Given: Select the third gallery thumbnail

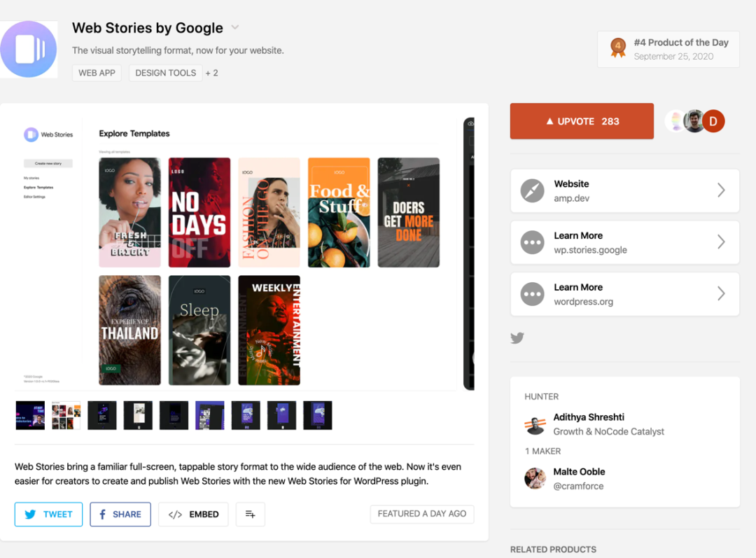Looking at the screenshot, I should [x=101, y=415].
